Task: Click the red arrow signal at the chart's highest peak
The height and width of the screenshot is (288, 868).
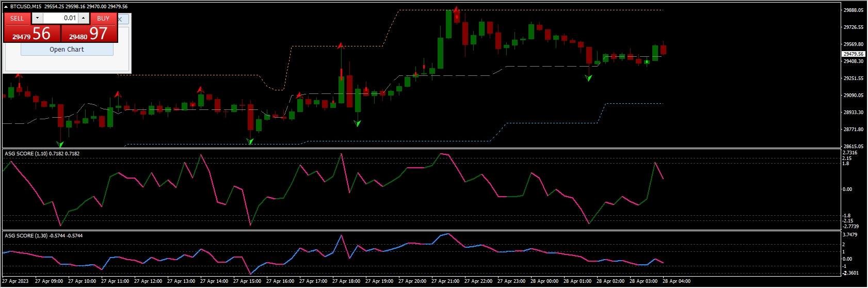Action: pyautogui.click(x=456, y=9)
